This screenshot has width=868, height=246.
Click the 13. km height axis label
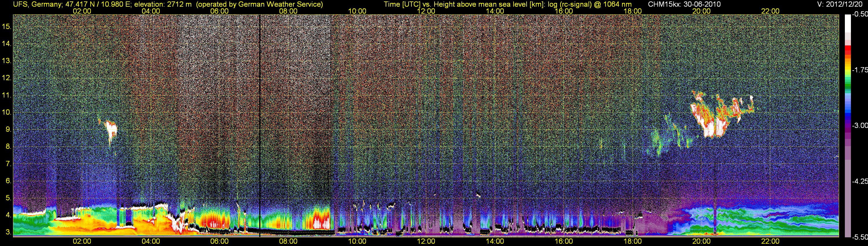click(x=7, y=61)
